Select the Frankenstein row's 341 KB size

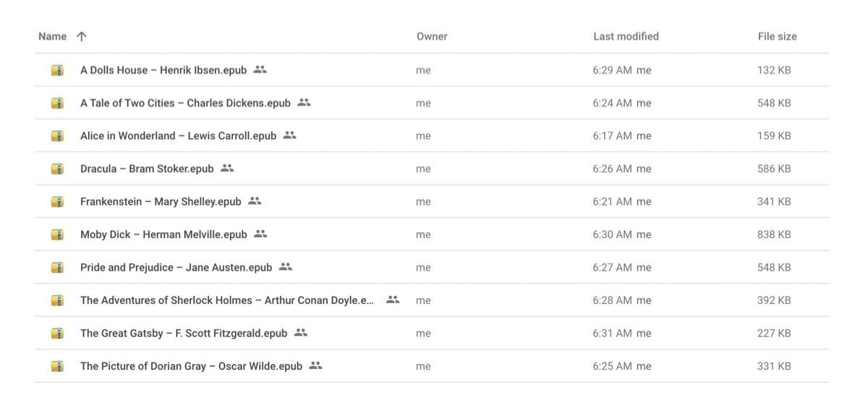tap(774, 202)
